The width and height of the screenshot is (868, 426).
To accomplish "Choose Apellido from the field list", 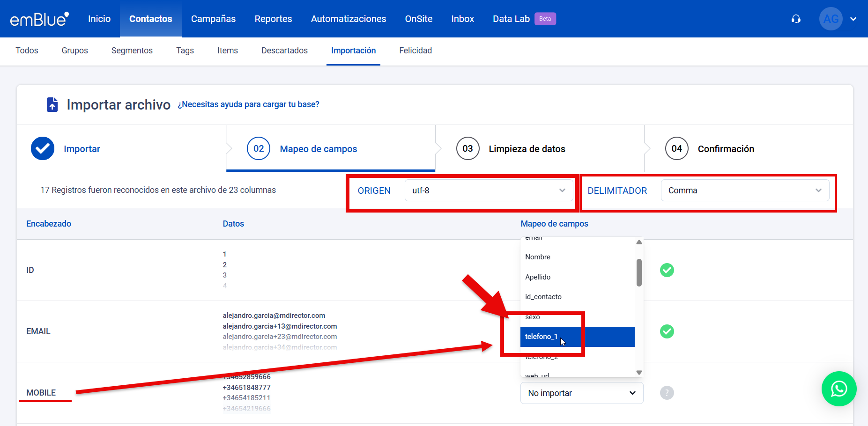I will click(538, 277).
